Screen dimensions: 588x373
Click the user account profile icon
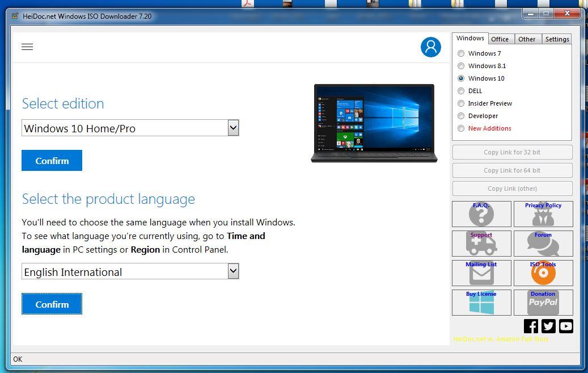click(430, 47)
